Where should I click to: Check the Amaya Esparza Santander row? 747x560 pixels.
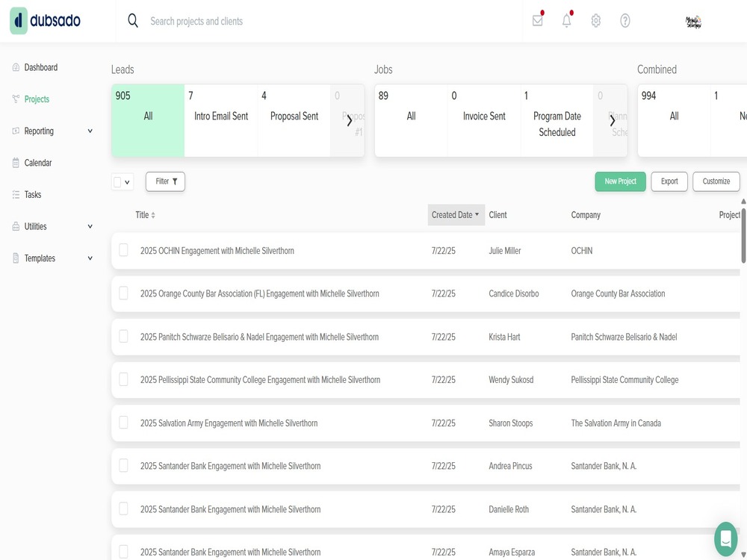123,552
